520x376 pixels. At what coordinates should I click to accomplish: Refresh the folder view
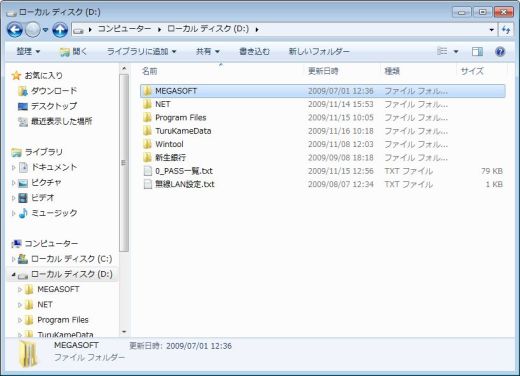(506, 30)
